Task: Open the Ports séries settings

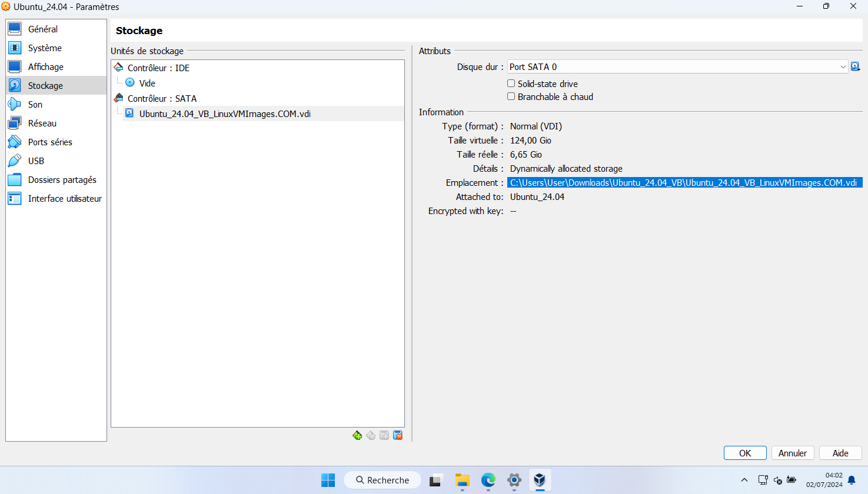Action: point(56,142)
